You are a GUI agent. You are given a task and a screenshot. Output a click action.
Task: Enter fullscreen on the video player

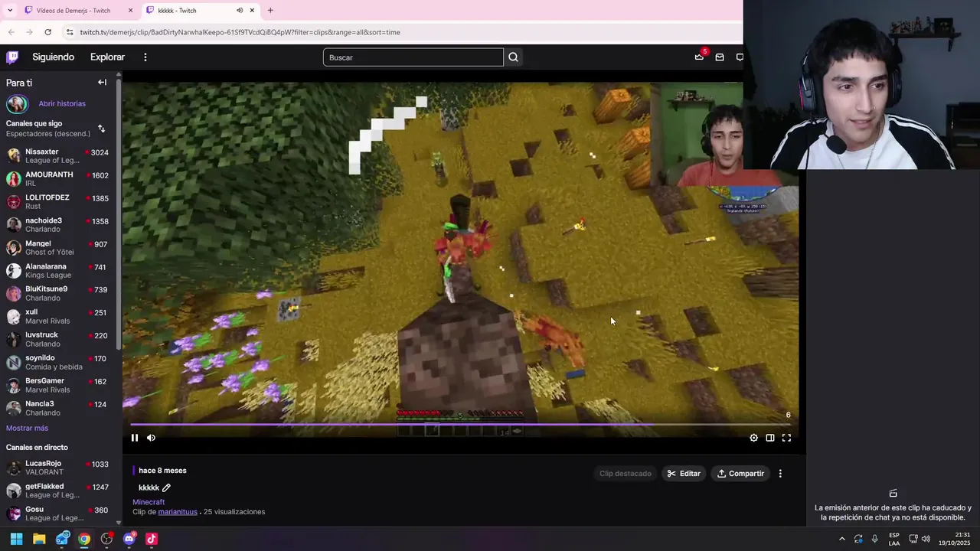click(786, 438)
